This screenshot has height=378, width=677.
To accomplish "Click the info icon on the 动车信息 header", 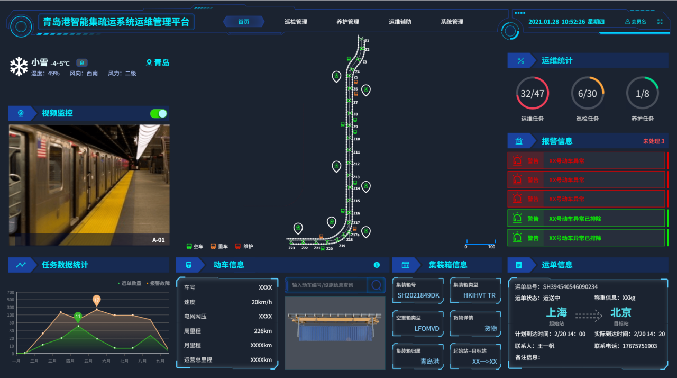I will (x=376, y=265).
